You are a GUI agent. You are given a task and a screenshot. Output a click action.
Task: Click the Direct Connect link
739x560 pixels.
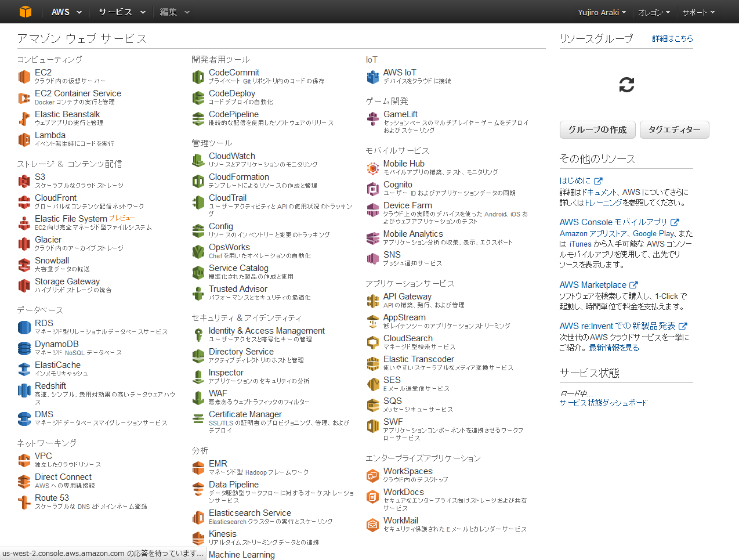pos(63,477)
